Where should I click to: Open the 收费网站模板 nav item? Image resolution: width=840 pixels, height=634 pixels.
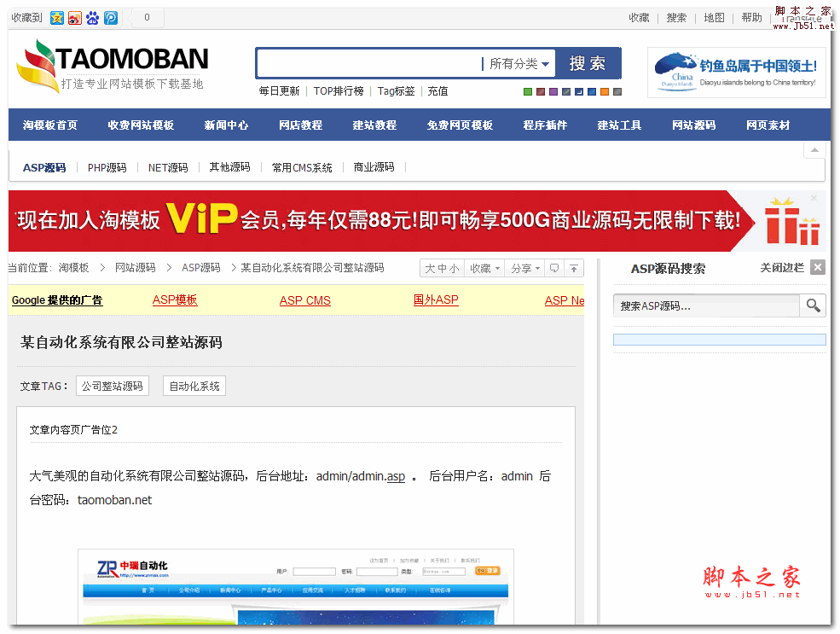[x=141, y=125]
